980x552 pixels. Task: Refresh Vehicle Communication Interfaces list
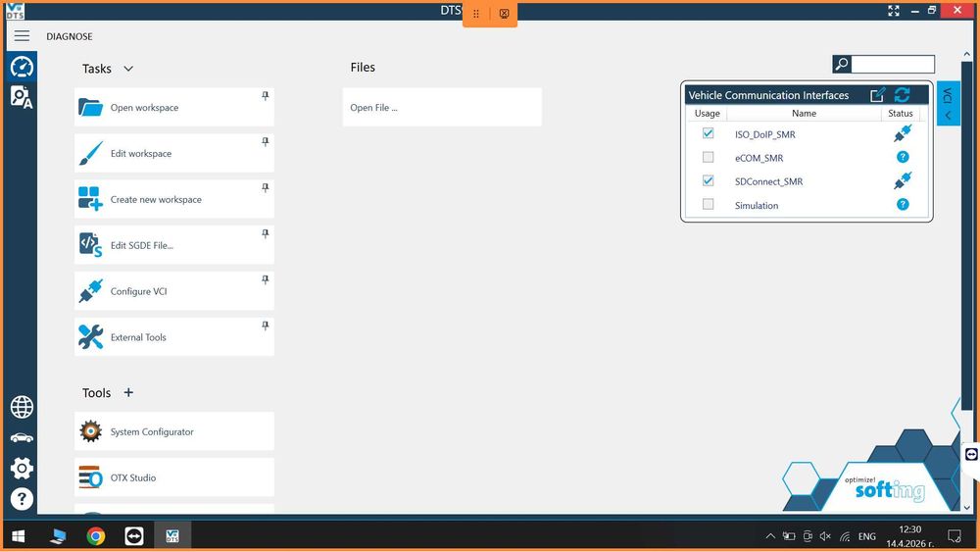902,95
